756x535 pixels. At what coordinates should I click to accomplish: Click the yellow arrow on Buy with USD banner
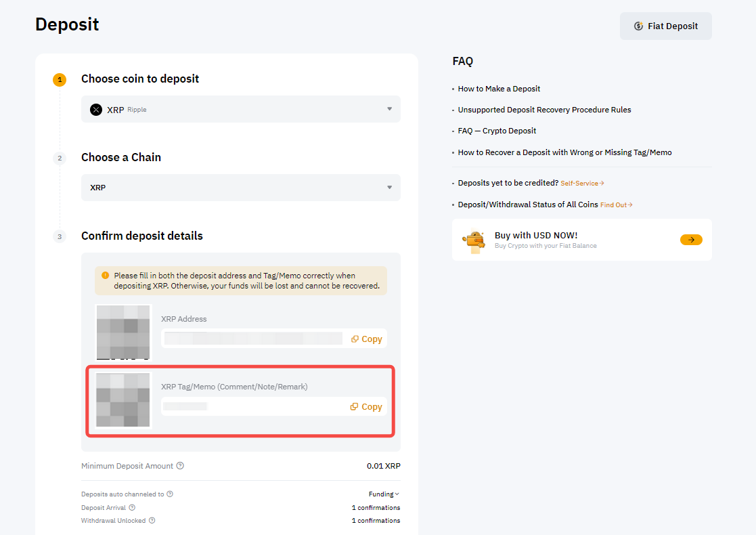691,240
